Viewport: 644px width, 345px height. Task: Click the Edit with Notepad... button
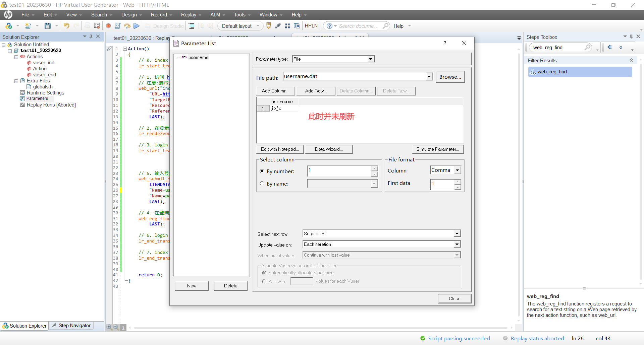point(280,149)
